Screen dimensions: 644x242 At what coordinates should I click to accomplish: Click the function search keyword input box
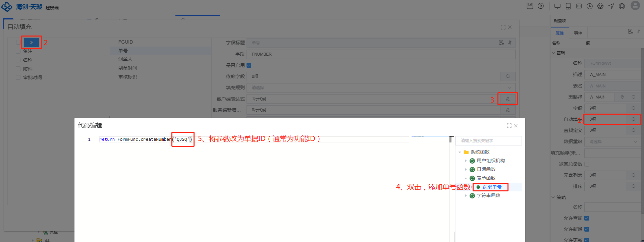pos(488,141)
